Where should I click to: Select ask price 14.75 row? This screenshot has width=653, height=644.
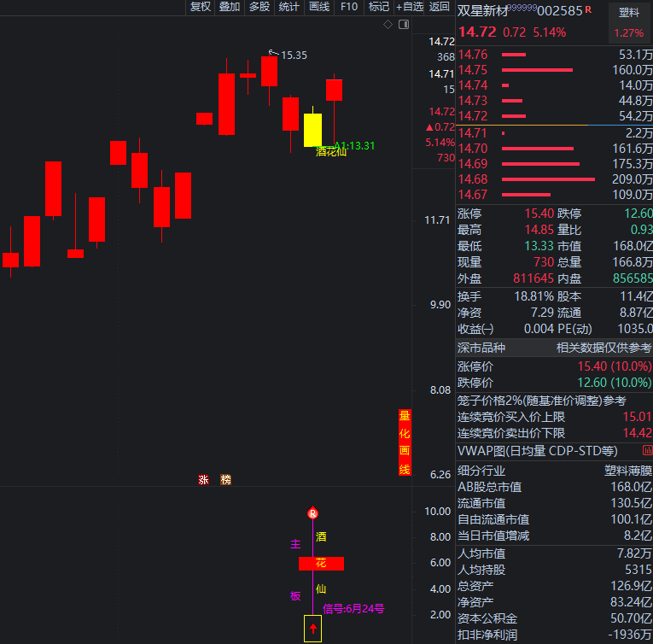(554, 70)
